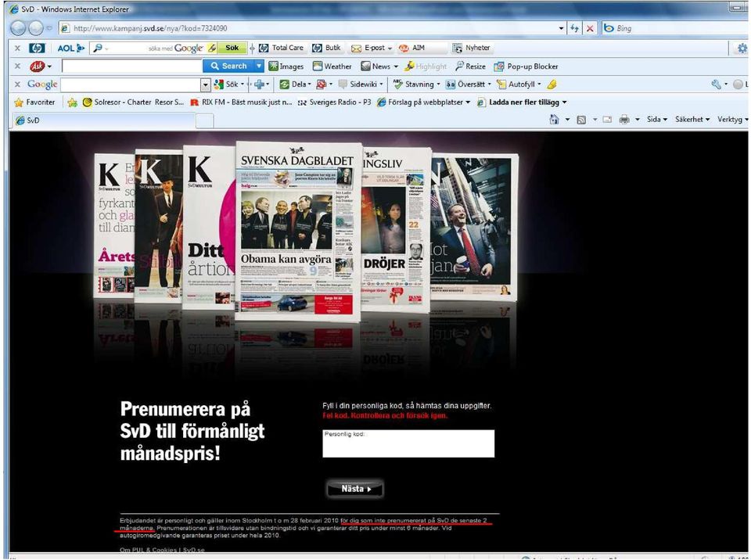751x560 pixels.
Task: Open Images in the Ask toolbar
Action: click(x=286, y=66)
